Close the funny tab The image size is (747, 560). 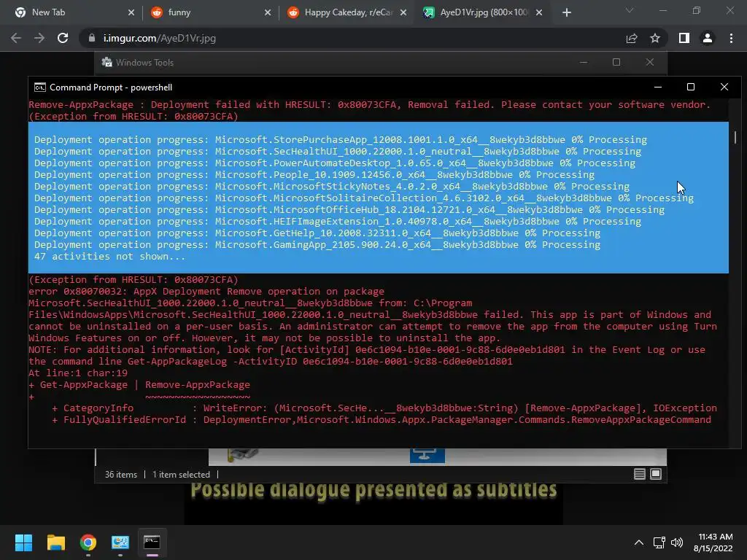[268, 13]
